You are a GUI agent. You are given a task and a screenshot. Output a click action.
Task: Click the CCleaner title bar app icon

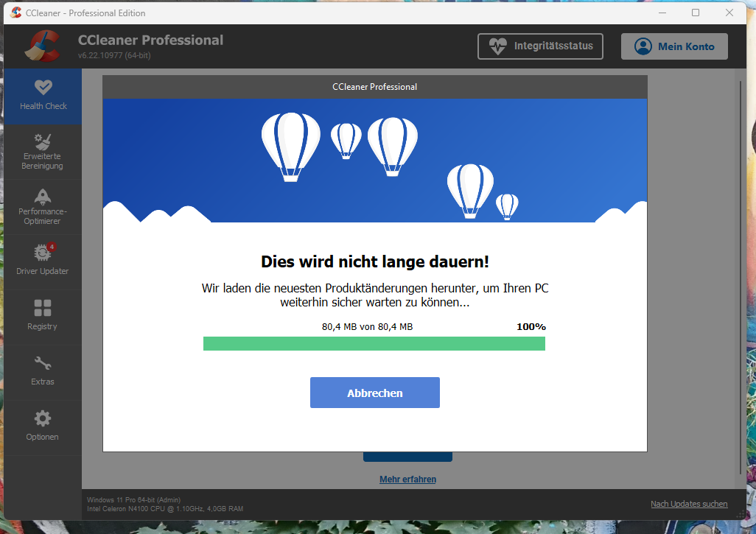[x=15, y=13]
